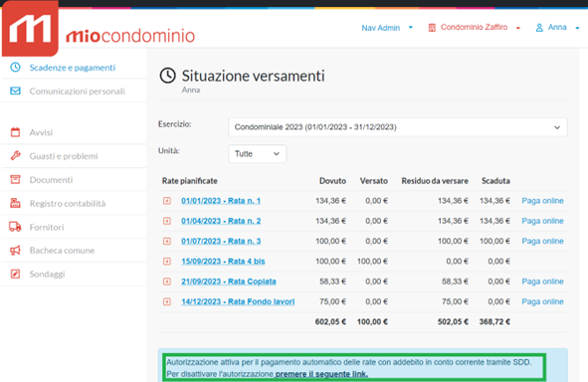The height and width of the screenshot is (382, 588).
Task: Click the 'premere il seguente link' link
Action: coord(321,374)
